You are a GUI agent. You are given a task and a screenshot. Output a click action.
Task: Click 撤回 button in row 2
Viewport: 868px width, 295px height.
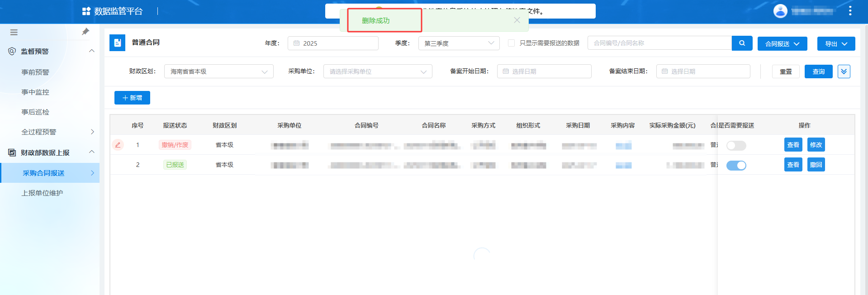[816, 165]
